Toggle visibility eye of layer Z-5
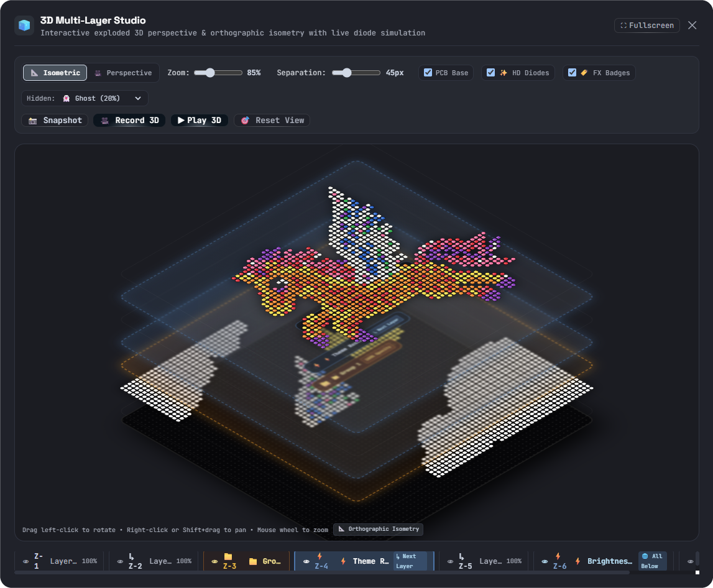This screenshot has height=588, width=713. pyautogui.click(x=450, y=562)
